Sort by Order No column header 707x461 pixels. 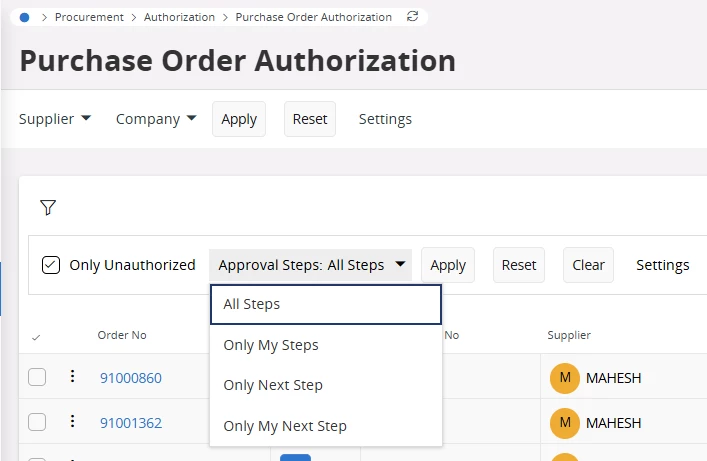(x=122, y=335)
